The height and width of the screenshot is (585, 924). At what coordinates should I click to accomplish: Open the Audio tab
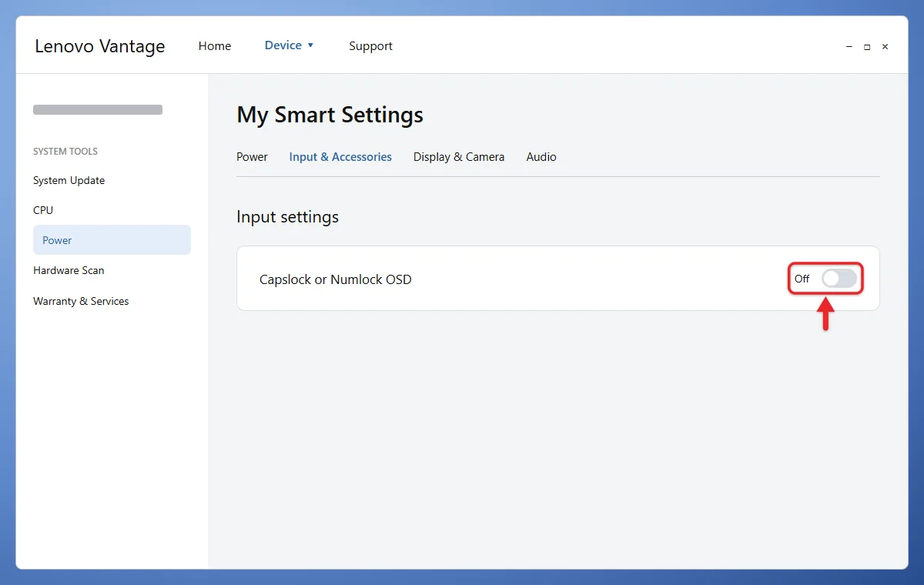(x=541, y=157)
